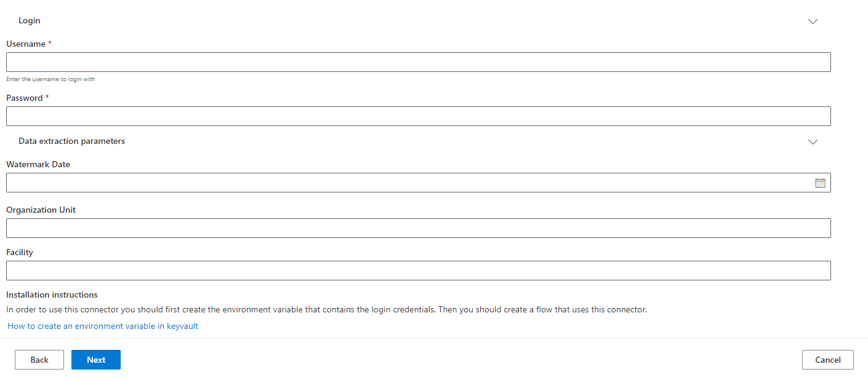Open the keyvault environment variable guide
Viewport: 868px width, 380px height.
pyautogui.click(x=102, y=326)
